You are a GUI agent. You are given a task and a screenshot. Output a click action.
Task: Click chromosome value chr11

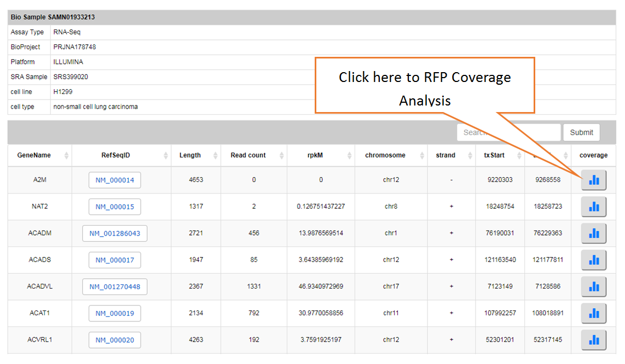point(391,313)
